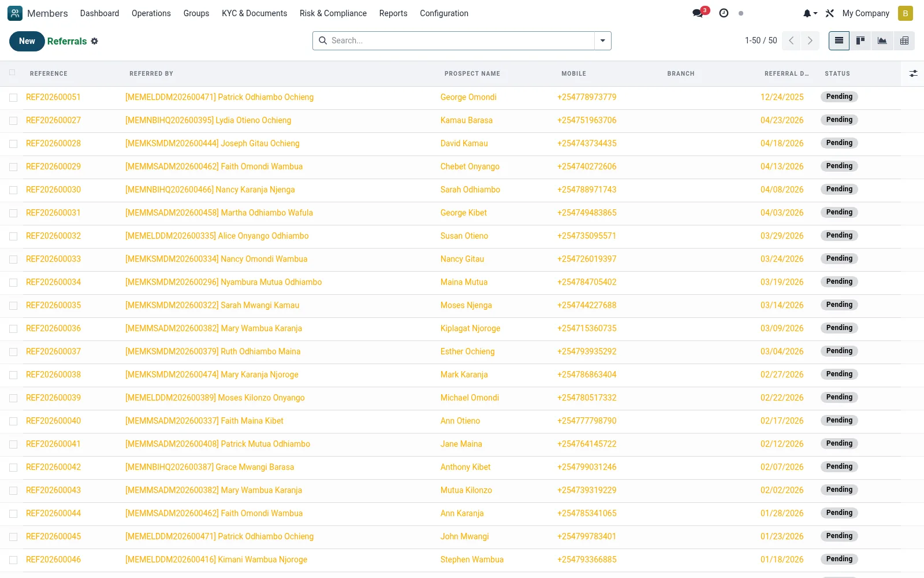Sort by Mobile column header
The width and height of the screenshot is (924, 578).
pyautogui.click(x=573, y=73)
